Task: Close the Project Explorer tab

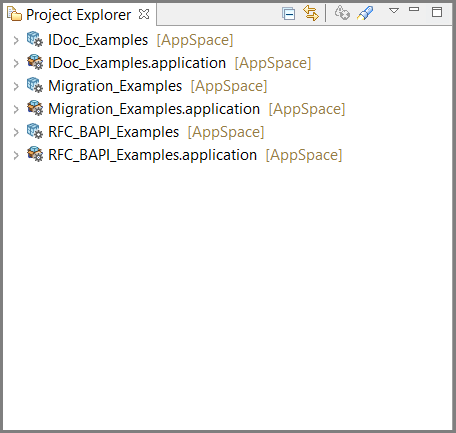Action: point(144,14)
